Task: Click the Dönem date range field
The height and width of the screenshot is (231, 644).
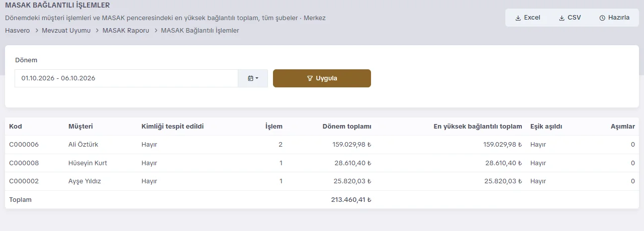Action: [126, 78]
